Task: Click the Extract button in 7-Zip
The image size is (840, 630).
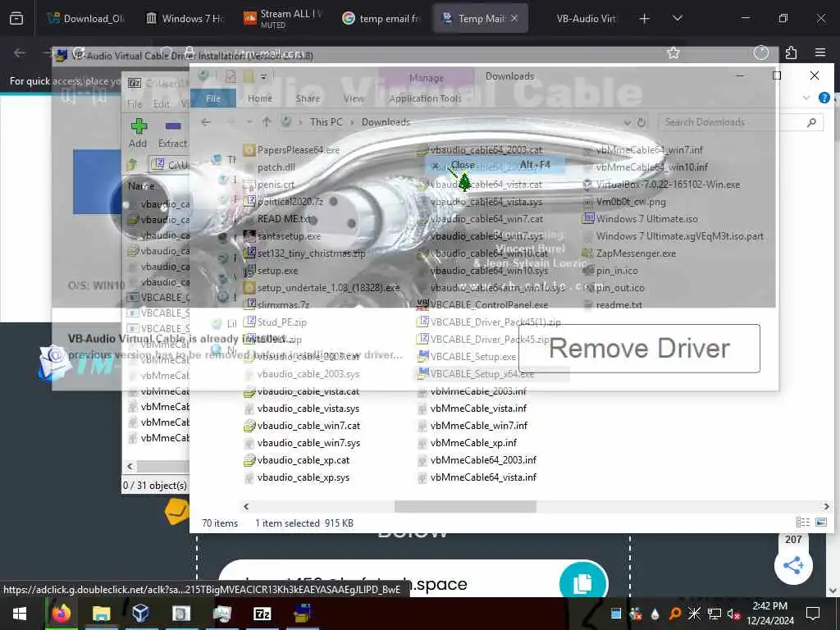Action: pos(172,134)
